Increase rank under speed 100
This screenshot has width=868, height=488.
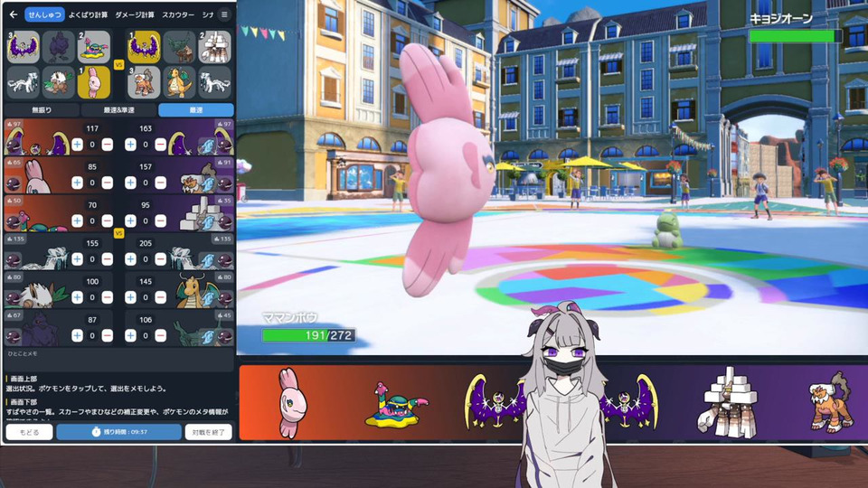coord(77,297)
